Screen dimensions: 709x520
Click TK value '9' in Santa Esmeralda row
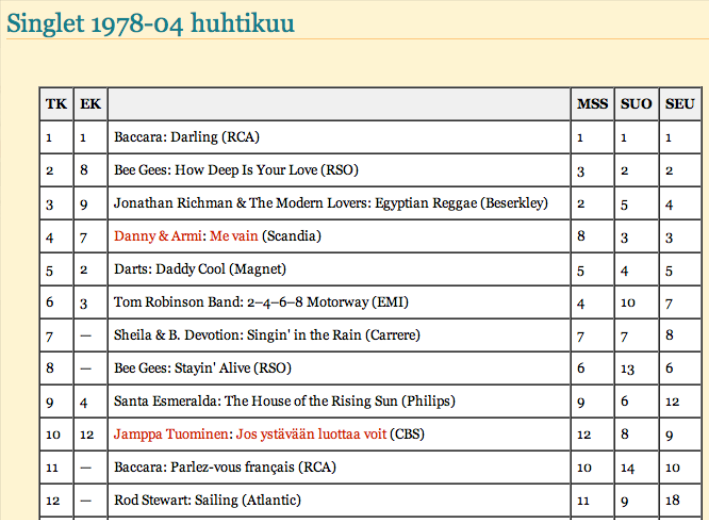(50, 402)
